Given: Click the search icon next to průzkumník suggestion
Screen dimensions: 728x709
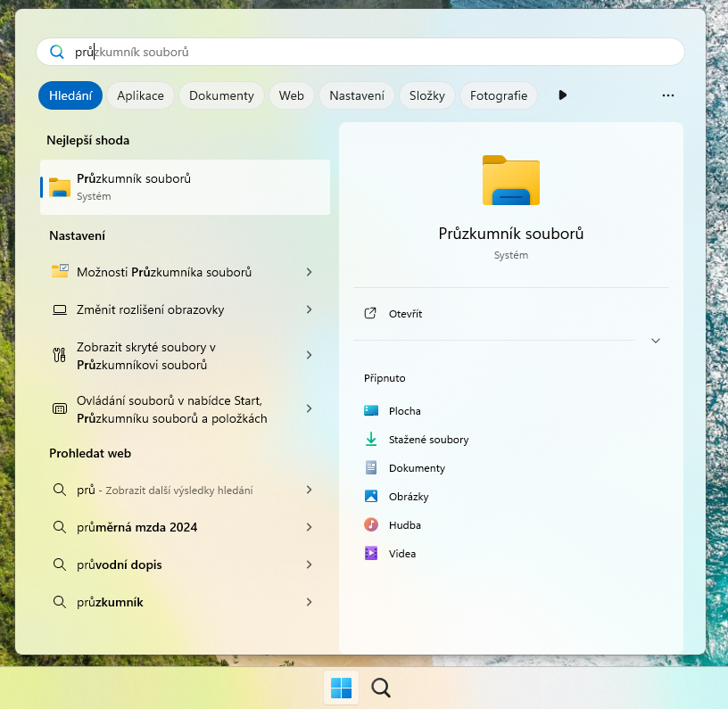Looking at the screenshot, I should pyautogui.click(x=60, y=602).
